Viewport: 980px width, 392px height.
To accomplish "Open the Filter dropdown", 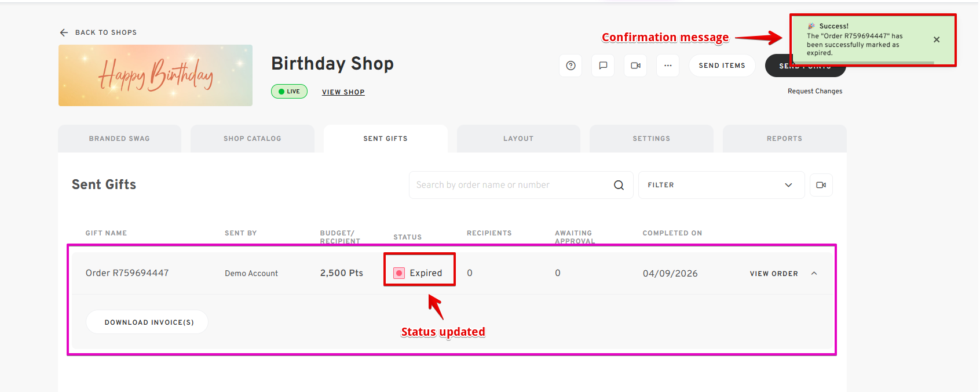I will click(721, 185).
